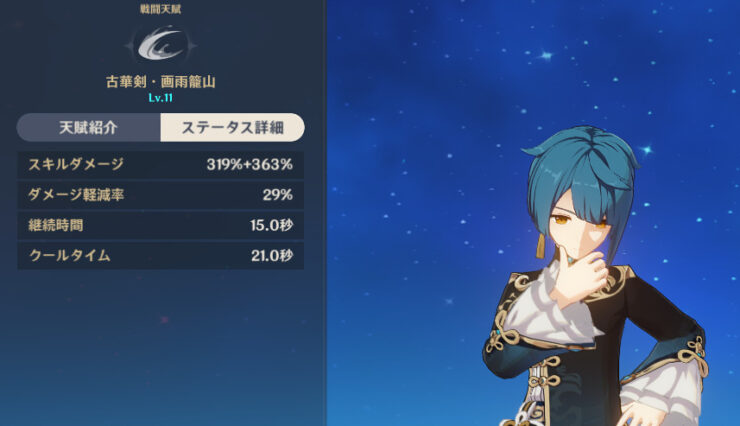740x426 pixels.
Task: Click the 戦闘天賦 header text
Action: 160,9
